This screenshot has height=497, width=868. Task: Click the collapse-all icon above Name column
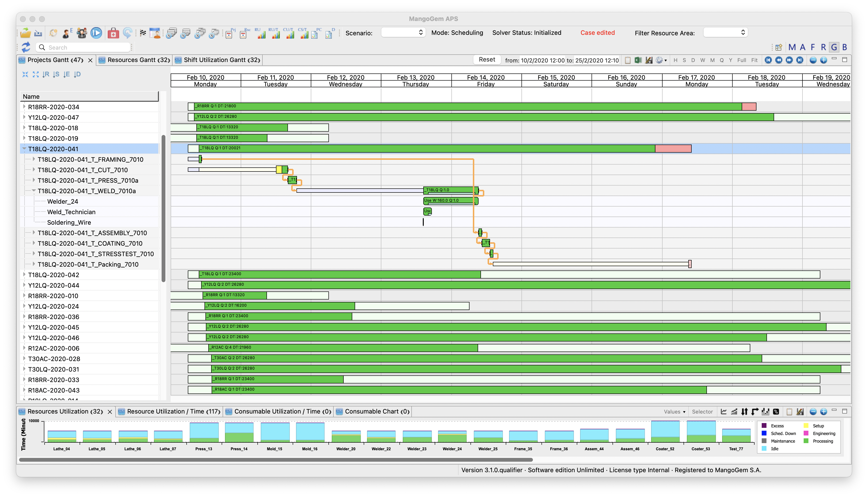[x=25, y=74]
